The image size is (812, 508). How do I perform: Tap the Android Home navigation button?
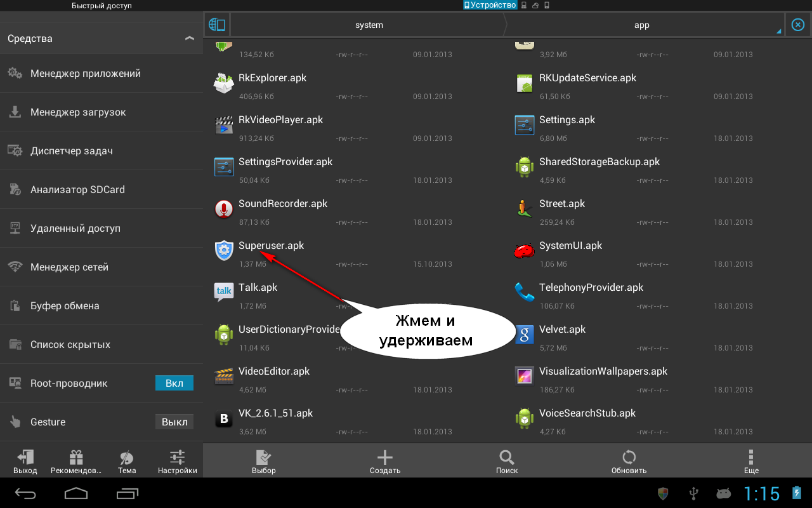pyautogui.click(x=76, y=493)
